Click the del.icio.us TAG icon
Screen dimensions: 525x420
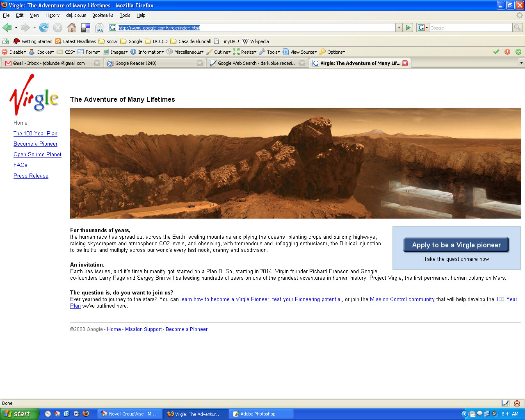coord(100,28)
